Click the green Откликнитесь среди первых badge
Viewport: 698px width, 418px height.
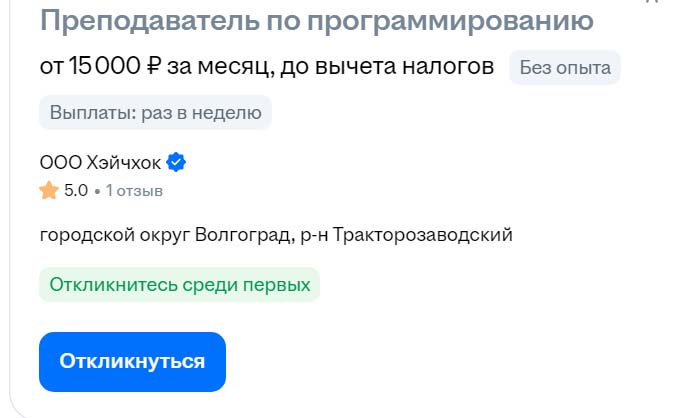pyautogui.click(x=180, y=285)
